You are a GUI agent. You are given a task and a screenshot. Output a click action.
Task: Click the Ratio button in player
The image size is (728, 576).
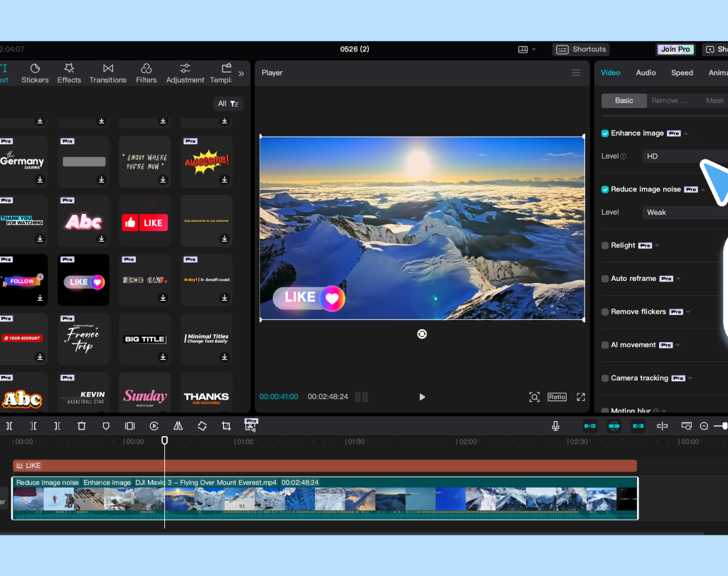click(557, 398)
